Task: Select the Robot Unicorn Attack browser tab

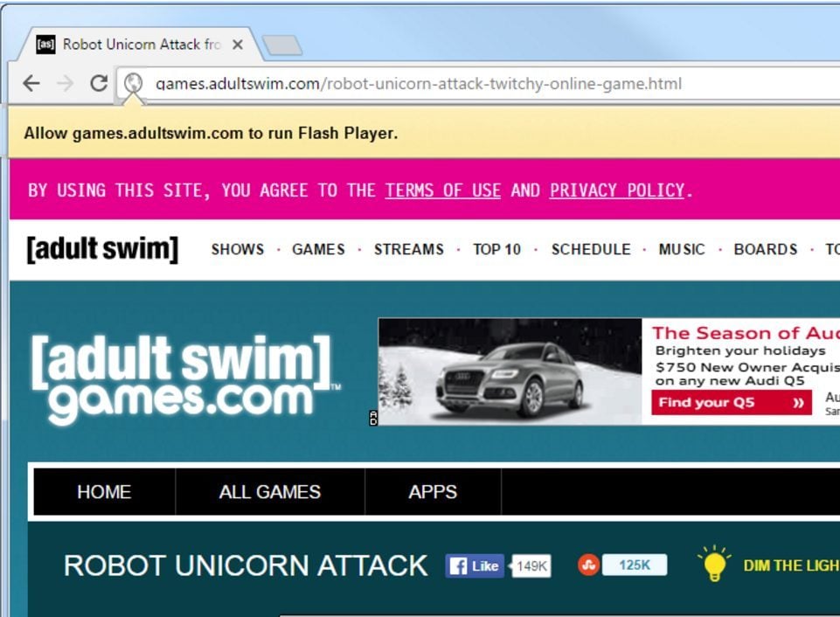Action: click(141, 45)
